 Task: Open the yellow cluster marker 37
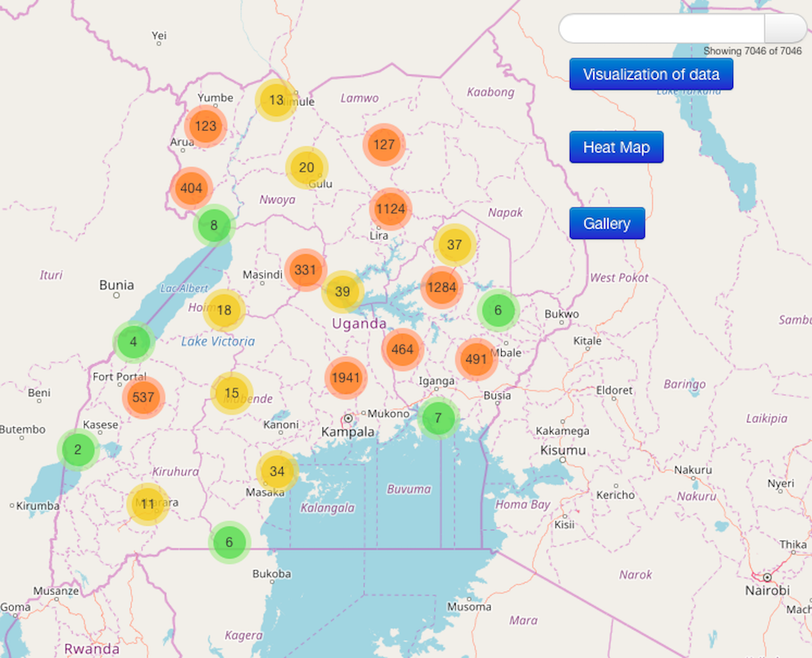[x=454, y=245]
